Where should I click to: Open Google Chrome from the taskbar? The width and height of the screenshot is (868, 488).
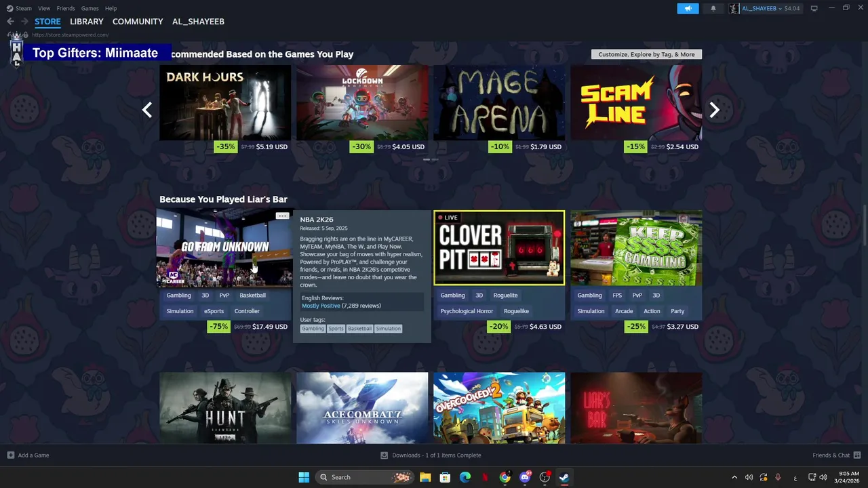(x=505, y=477)
